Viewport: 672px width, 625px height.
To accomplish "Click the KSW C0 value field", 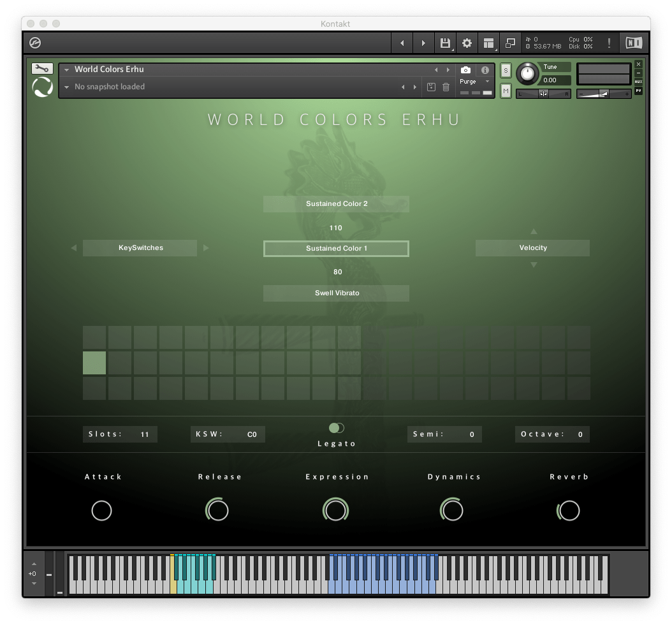I will [x=228, y=434].
